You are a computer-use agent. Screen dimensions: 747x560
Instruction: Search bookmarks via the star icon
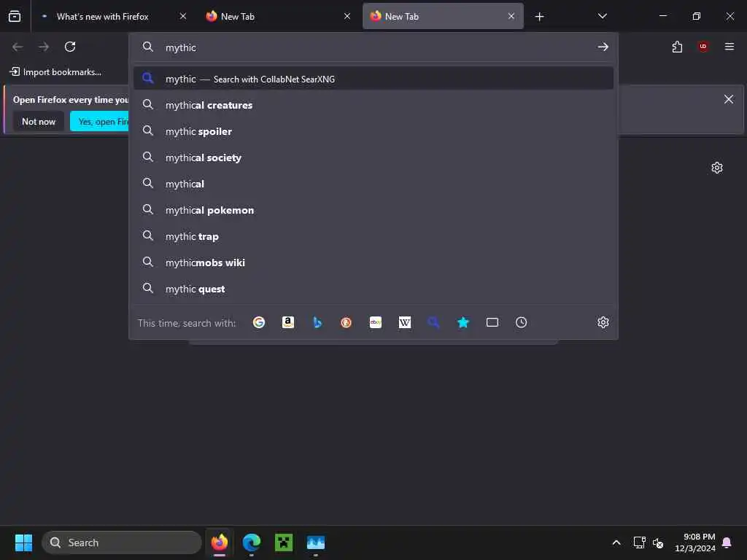point(463,322)
